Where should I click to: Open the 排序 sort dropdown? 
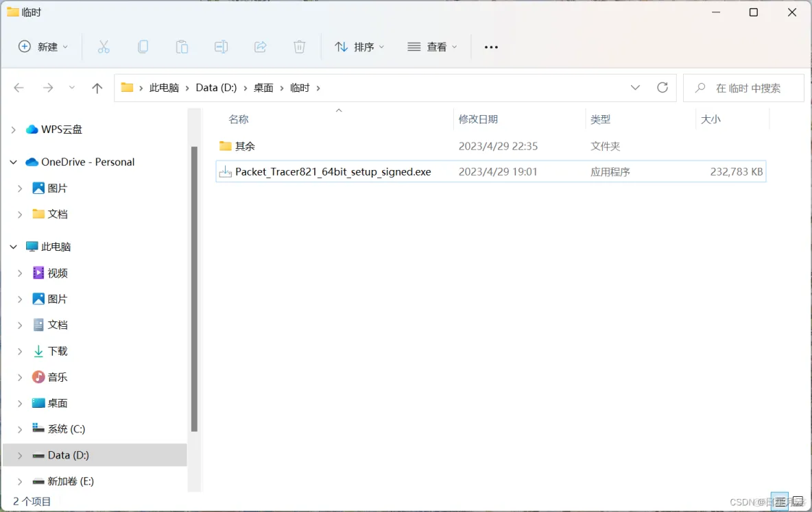pos(359,47)
